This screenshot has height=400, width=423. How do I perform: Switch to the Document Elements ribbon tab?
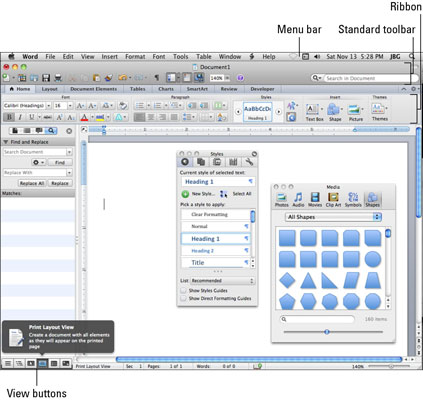[x=94, y=89]
